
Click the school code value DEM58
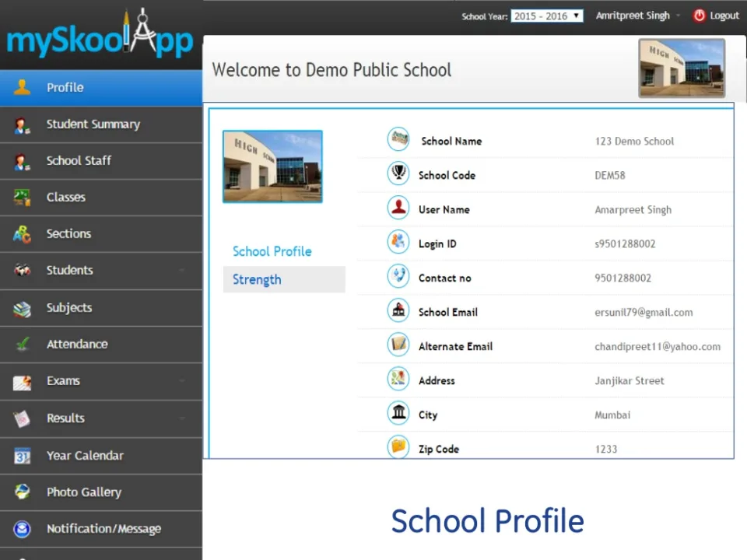tap(610, 175)
